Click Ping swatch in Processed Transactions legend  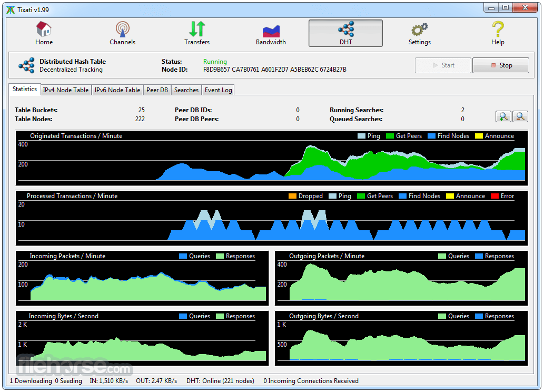332,196
